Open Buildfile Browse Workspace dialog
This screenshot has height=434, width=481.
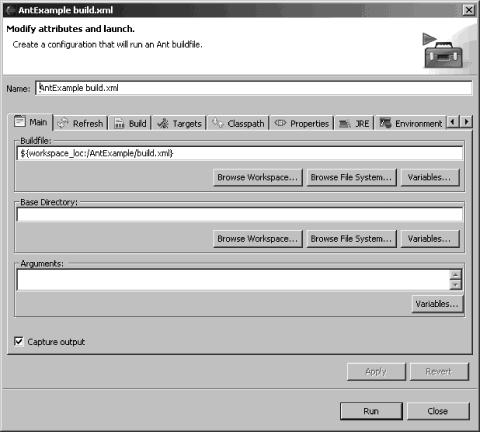pyautogui.click(x=258, y=177)
